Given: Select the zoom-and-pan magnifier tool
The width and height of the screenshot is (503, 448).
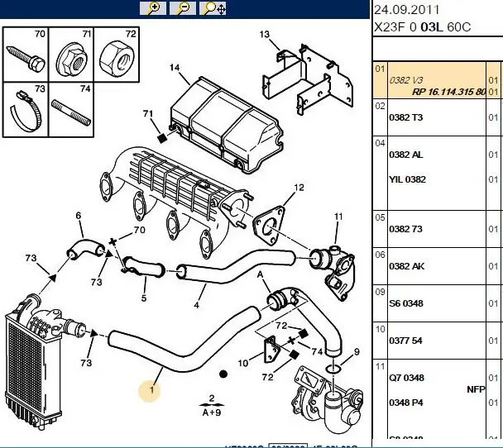Looking at the screenshot, I should click(x=213, y=8).
